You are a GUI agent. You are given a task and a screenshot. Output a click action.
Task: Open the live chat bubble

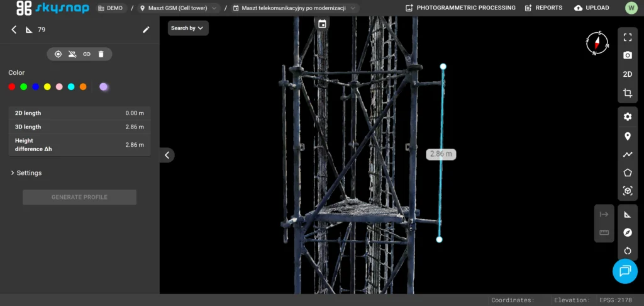pyautogui.click(x=625, y=271)
